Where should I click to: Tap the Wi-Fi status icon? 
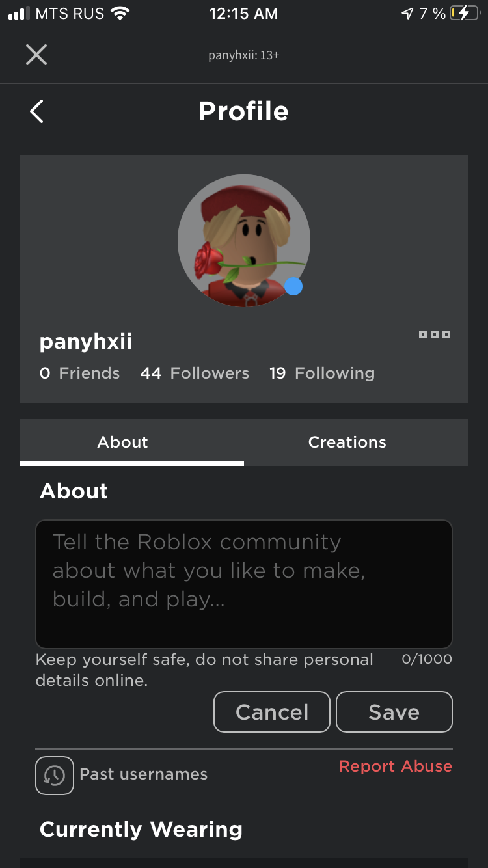[120, 14]
